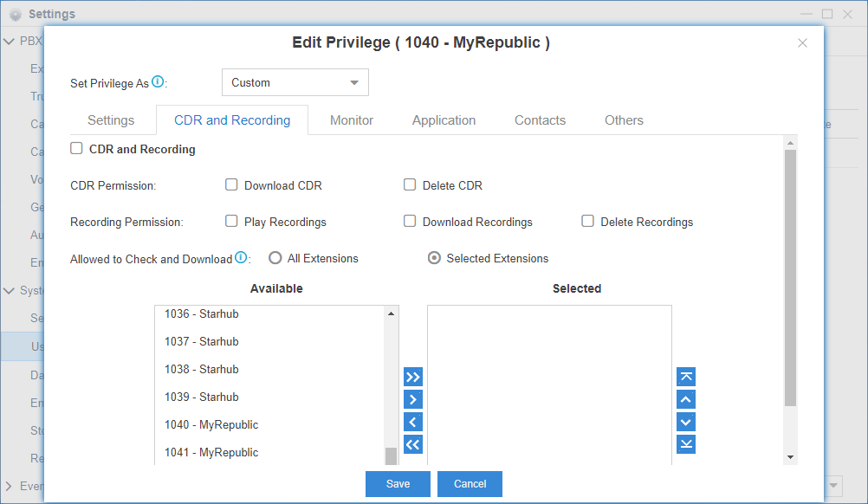
Task: Click the move to top icon
Action: click(x=685, y=377)
